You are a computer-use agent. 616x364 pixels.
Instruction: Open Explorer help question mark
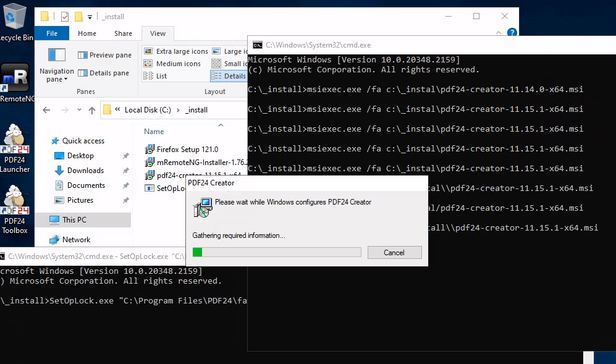click(x=512, y=32)
